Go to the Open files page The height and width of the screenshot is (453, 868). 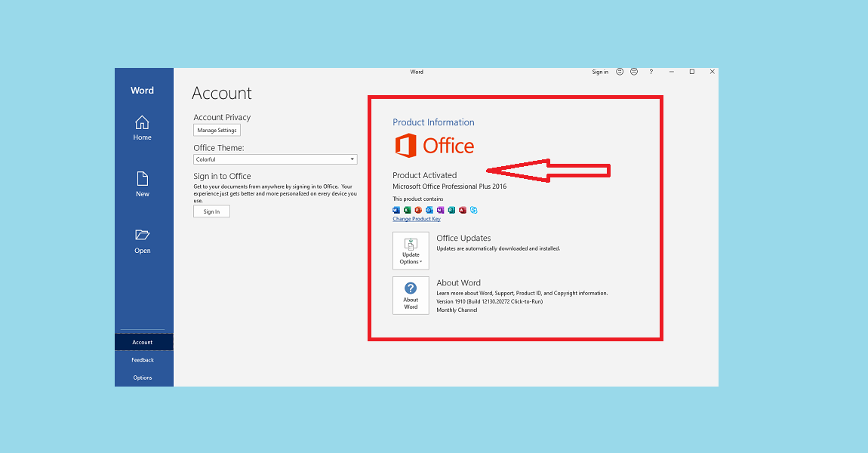(142, 242)
